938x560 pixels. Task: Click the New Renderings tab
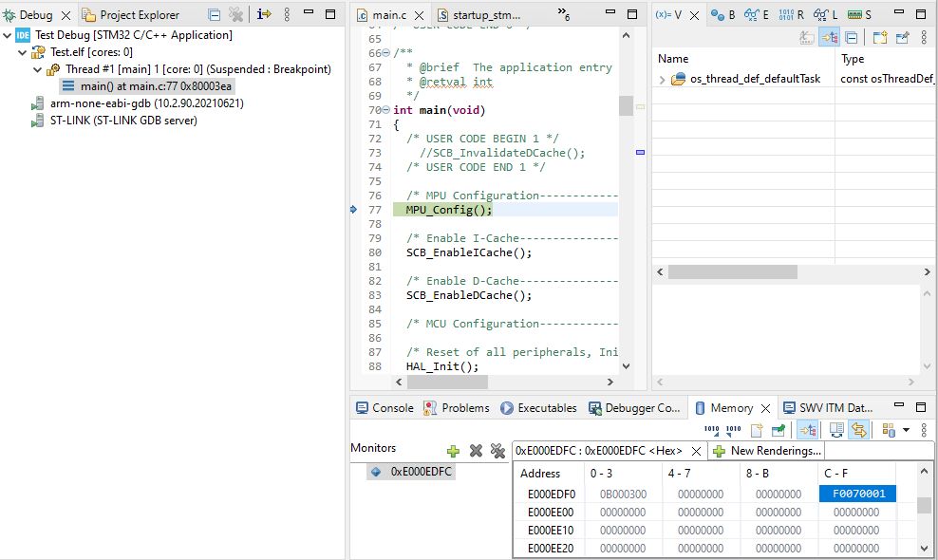[x=767, y=451]
